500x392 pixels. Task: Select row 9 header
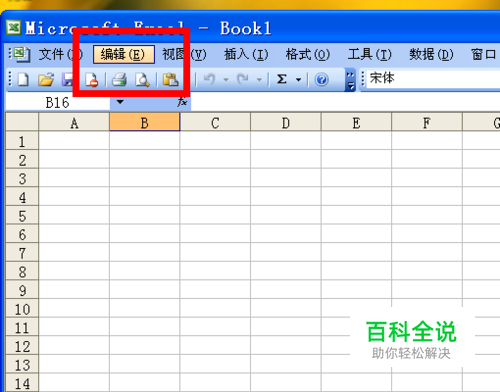22,289
